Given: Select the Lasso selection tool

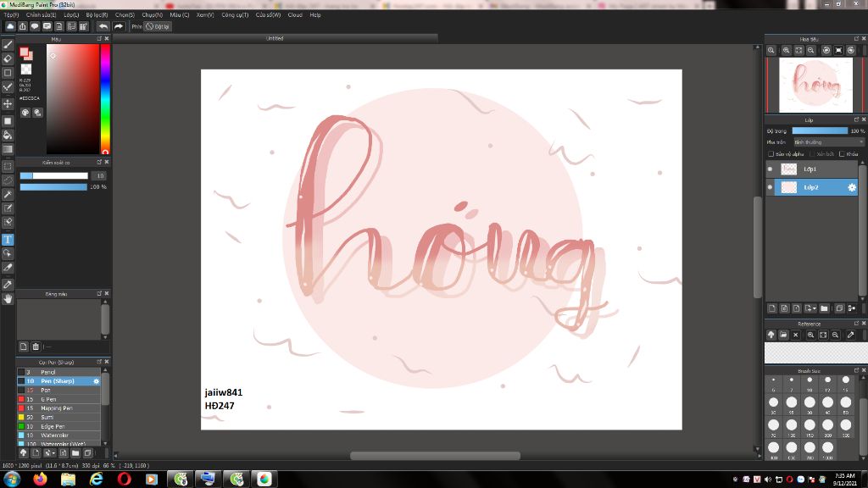Looking at the screenshot, I should pos(8,180).
